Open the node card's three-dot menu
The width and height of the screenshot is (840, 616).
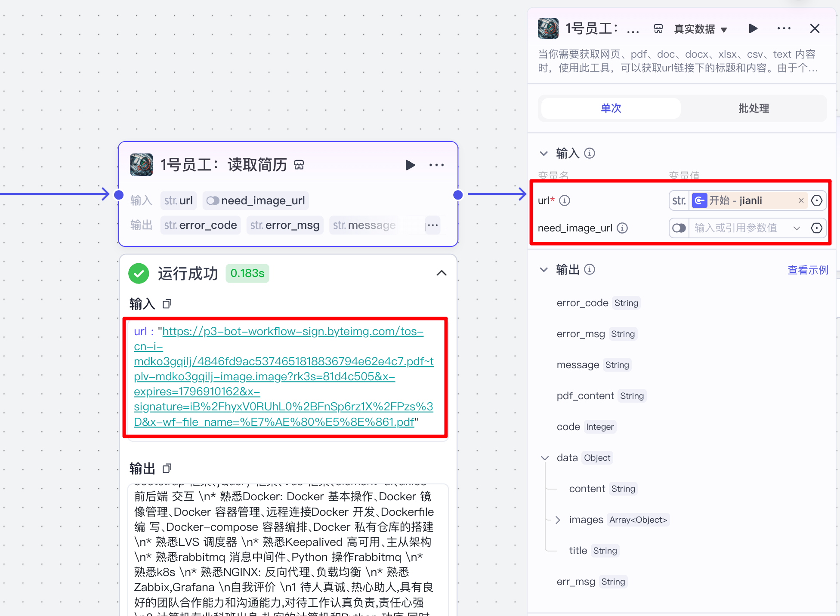436,165
